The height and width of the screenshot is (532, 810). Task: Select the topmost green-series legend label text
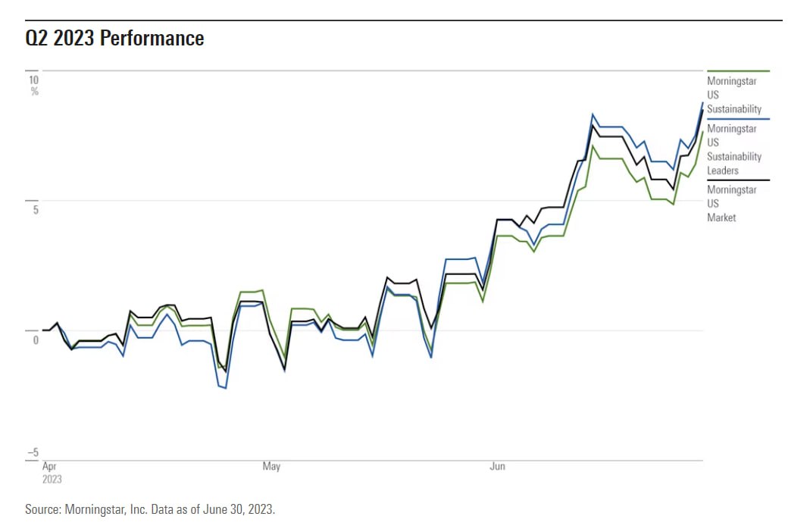point(733,95)
